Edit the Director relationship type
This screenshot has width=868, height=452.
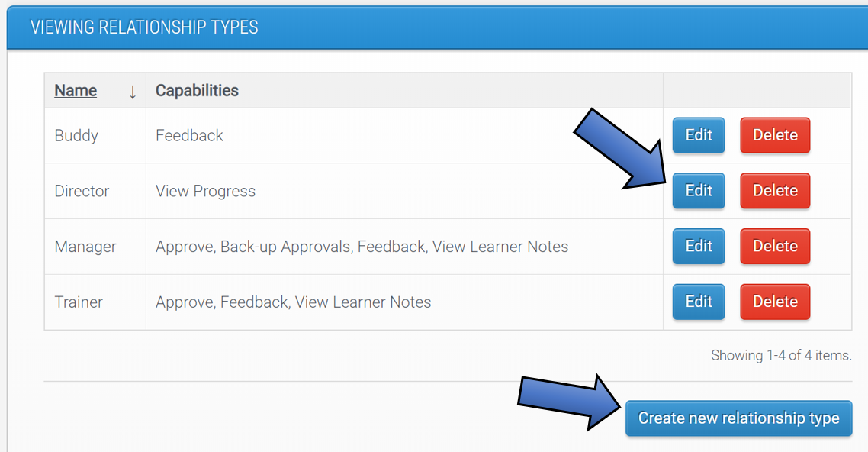(698, 191)
